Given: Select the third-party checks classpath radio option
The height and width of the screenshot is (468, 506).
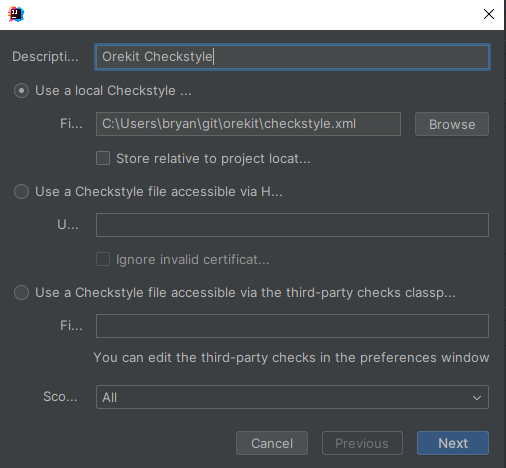Looking at the screenshot, I should click(x=21, y=293).
